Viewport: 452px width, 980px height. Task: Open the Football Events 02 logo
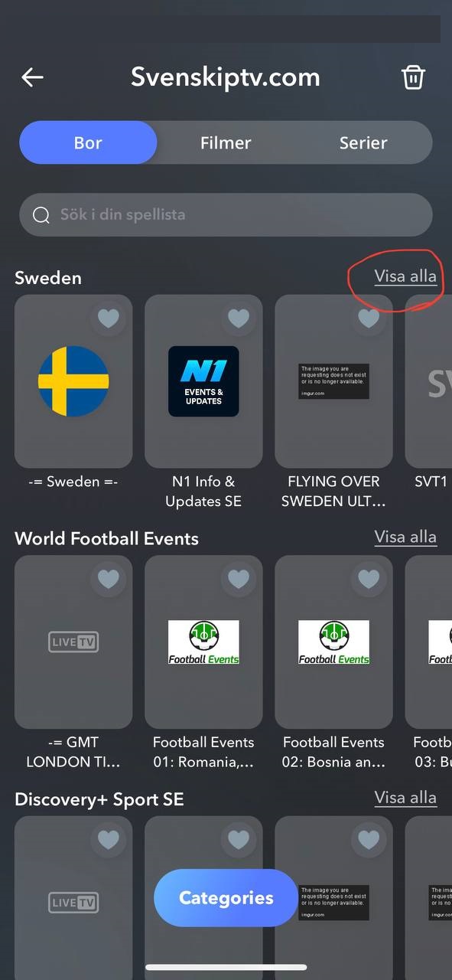pyautogui.click(x=333, y=642)
